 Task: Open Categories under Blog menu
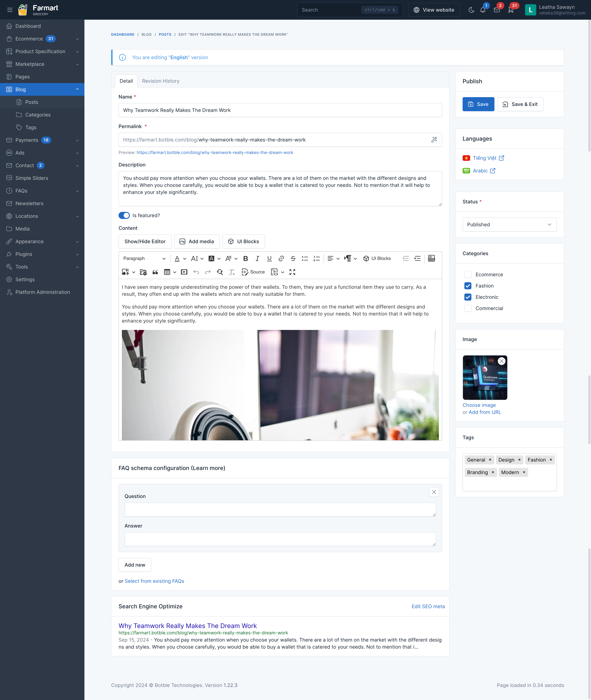coord(38,115)
